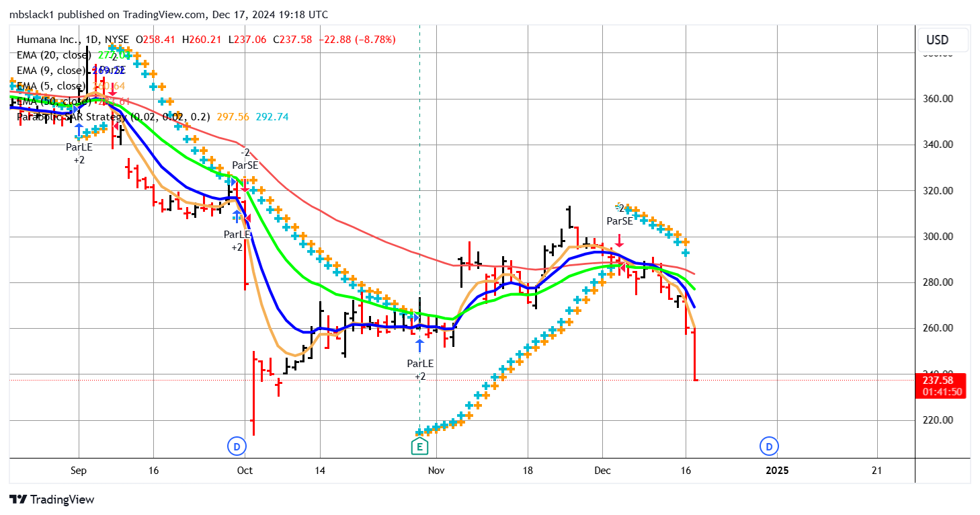The image size is (980, 515).
Task: Click the TradingView logo
Action: pos(52,500)
